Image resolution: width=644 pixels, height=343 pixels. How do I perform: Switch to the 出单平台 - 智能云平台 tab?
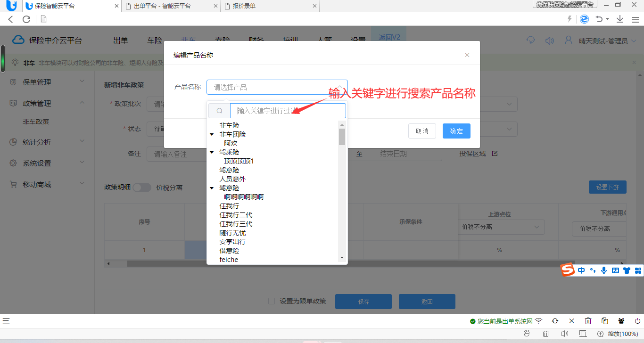[171, 6]
